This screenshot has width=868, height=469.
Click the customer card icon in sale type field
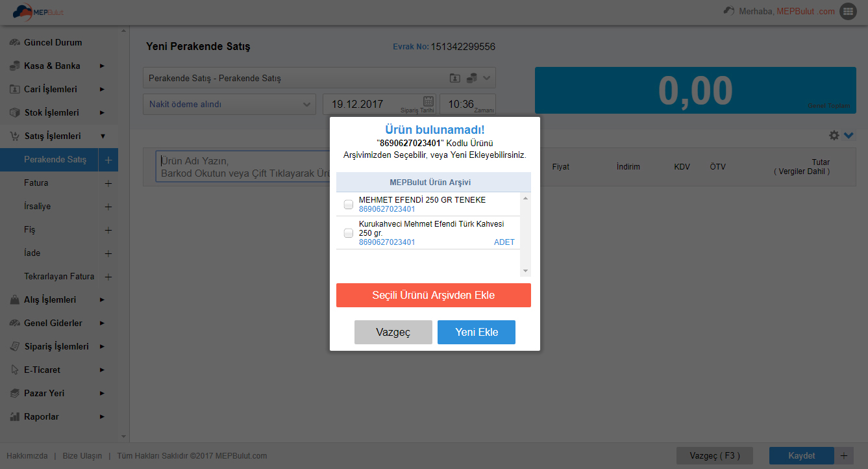(455, 78)
